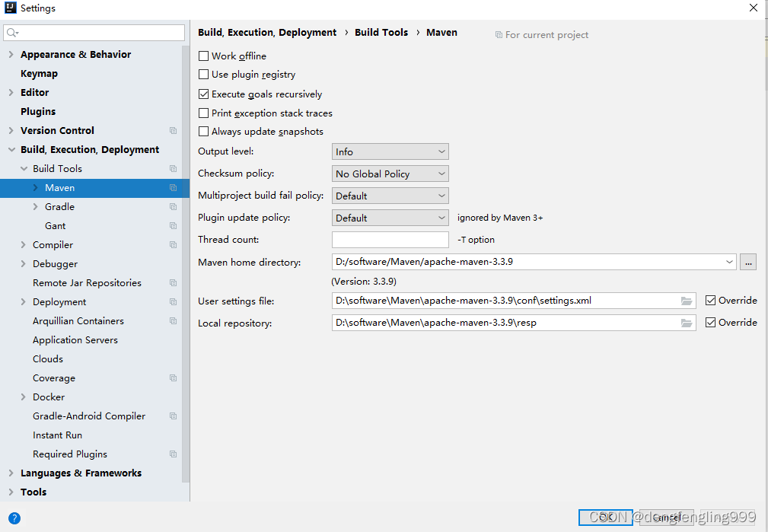The width and height of the screenshot is (768, 532).
Task: Expand the Editor tree node
Action: 11,92
